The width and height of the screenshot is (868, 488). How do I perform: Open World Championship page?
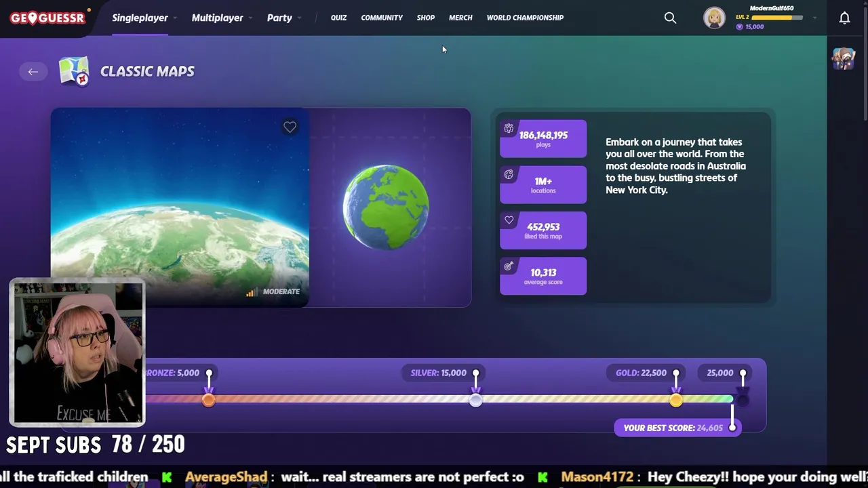click(525, 18)
